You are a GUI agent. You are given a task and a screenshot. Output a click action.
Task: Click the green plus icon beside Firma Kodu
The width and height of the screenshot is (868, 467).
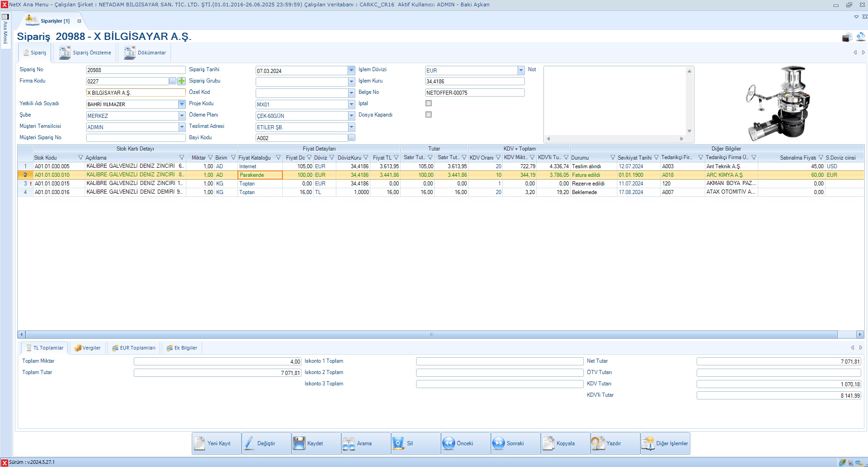pyautogui.click(x=182, y=81)
